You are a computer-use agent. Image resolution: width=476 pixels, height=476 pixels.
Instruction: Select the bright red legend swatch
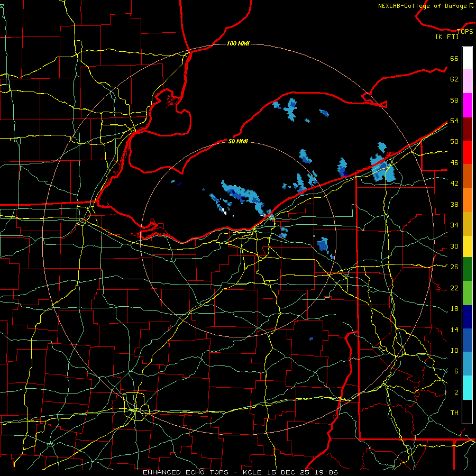[467, 152]
